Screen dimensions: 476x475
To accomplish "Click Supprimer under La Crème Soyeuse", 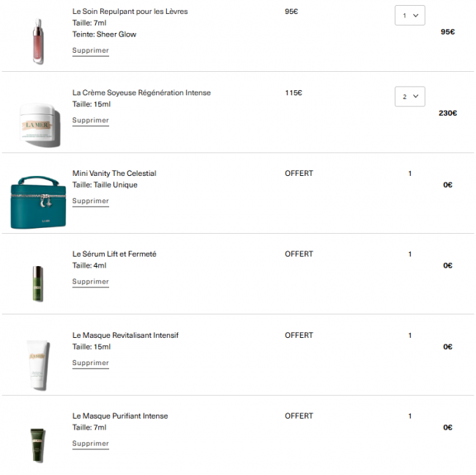I will [x=91, y=120].
